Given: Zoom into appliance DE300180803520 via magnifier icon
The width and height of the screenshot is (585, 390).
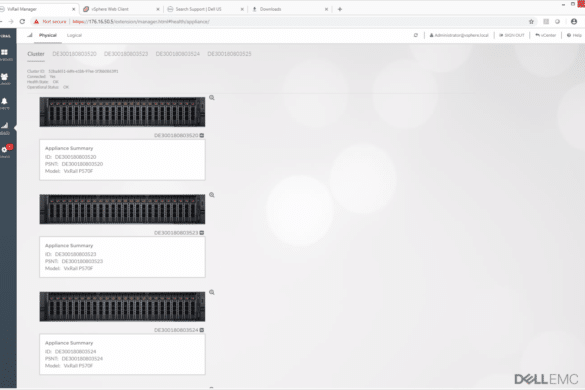Looking at the screenshot, I should tap(212, 98).
